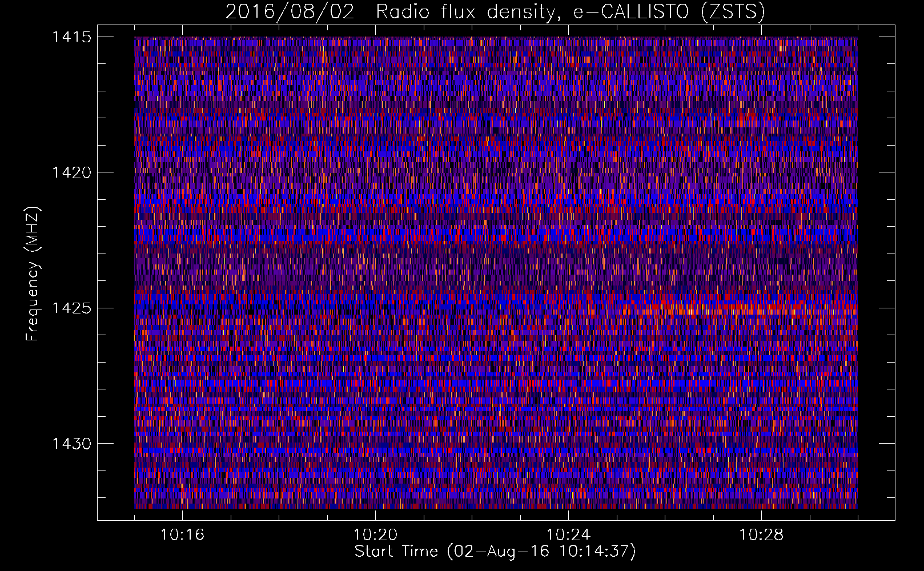Select the "Frequency (MHZ)" y-axis label

tap(33, 274)
